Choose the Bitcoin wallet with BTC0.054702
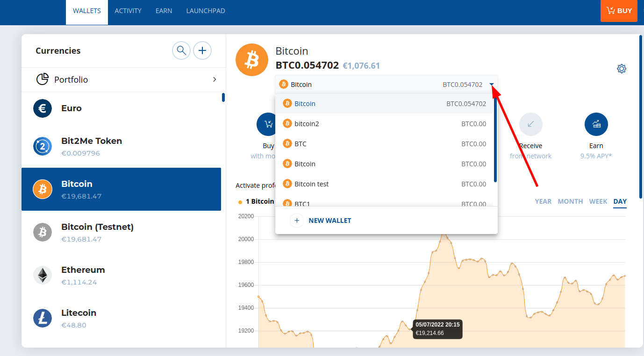Screen dimensions: 644x356 coord(385,104)
